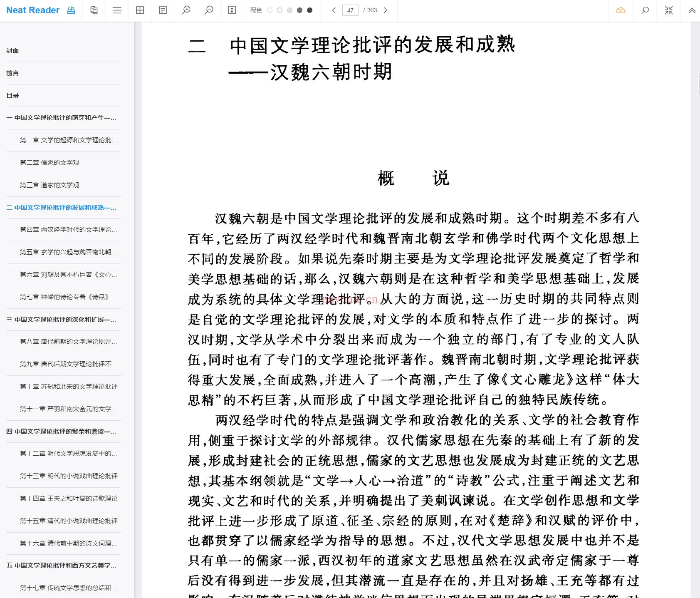
Task: Click the exit fullscreen collapse icon
Action: [669, 10]
